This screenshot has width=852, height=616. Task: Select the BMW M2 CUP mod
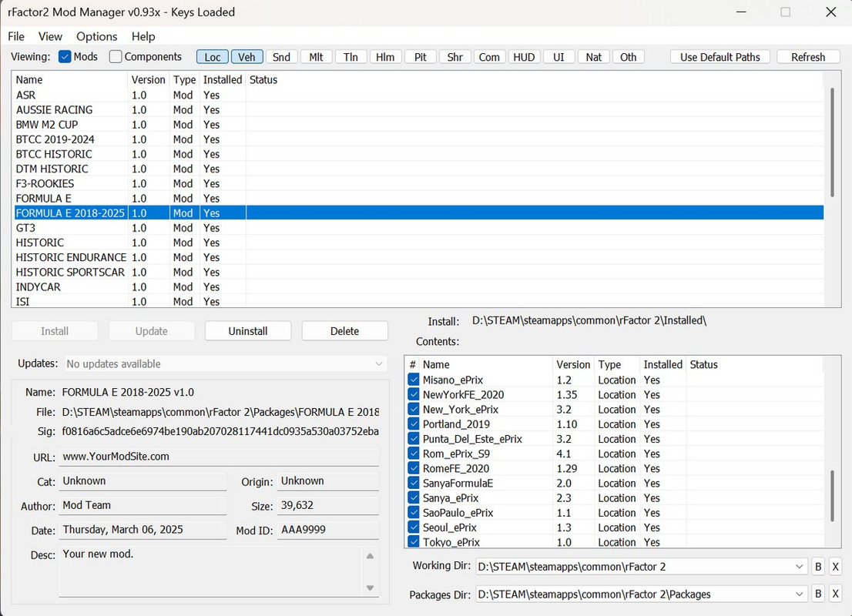pos(418,125)
